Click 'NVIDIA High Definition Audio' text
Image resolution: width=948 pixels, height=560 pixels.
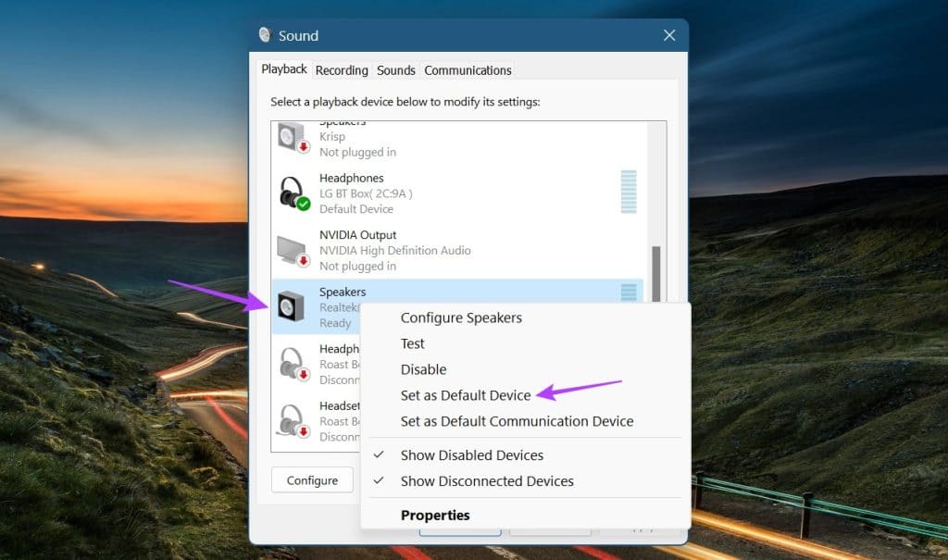(394, 250)
